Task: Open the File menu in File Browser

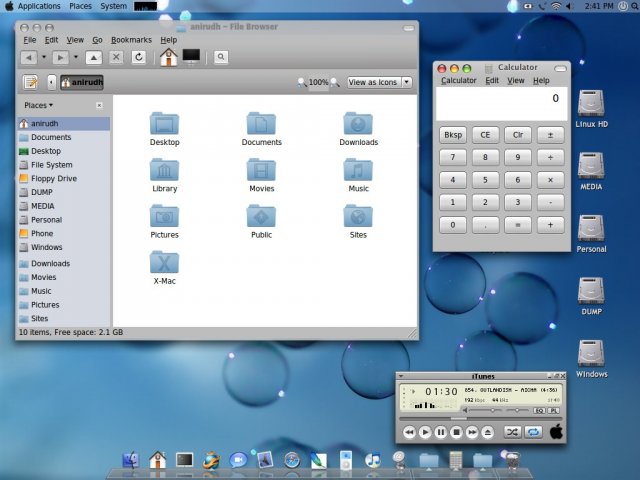Action: click(29, 40)
